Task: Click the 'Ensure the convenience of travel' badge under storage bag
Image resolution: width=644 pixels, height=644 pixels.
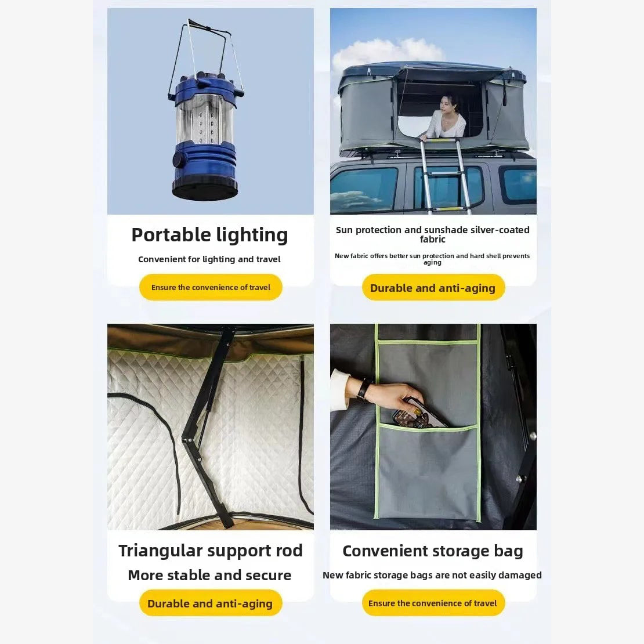Action: pos(433,603)
